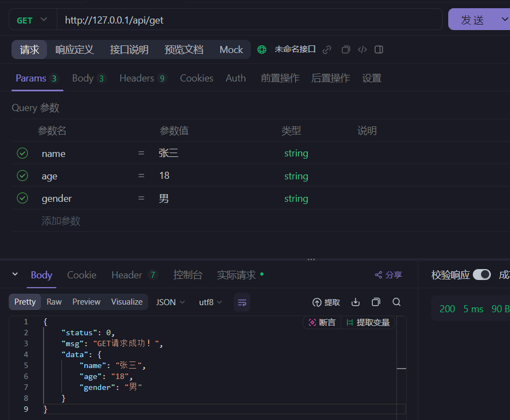Open the Auth tab
This screenshot has width=510, height=420.
236,78
